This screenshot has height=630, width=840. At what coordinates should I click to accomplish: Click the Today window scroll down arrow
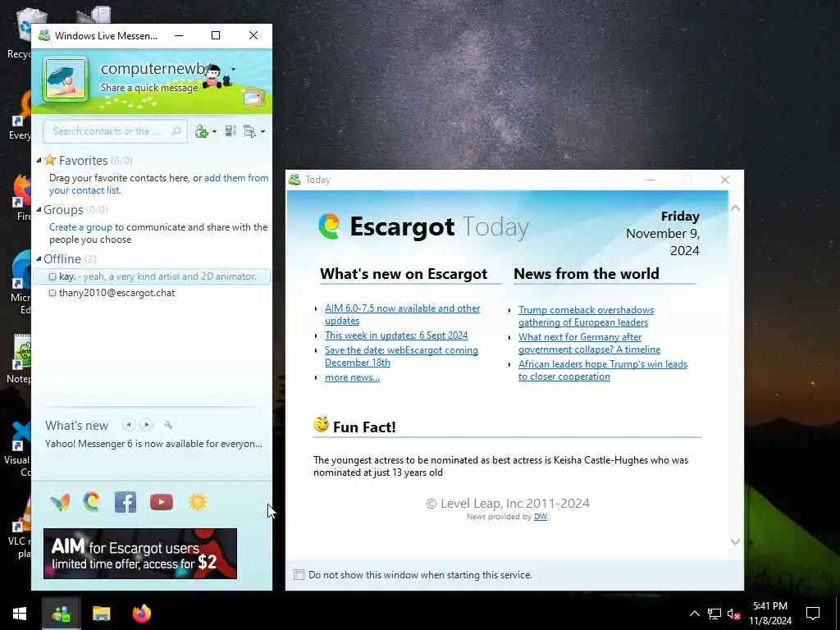[736, 541]
